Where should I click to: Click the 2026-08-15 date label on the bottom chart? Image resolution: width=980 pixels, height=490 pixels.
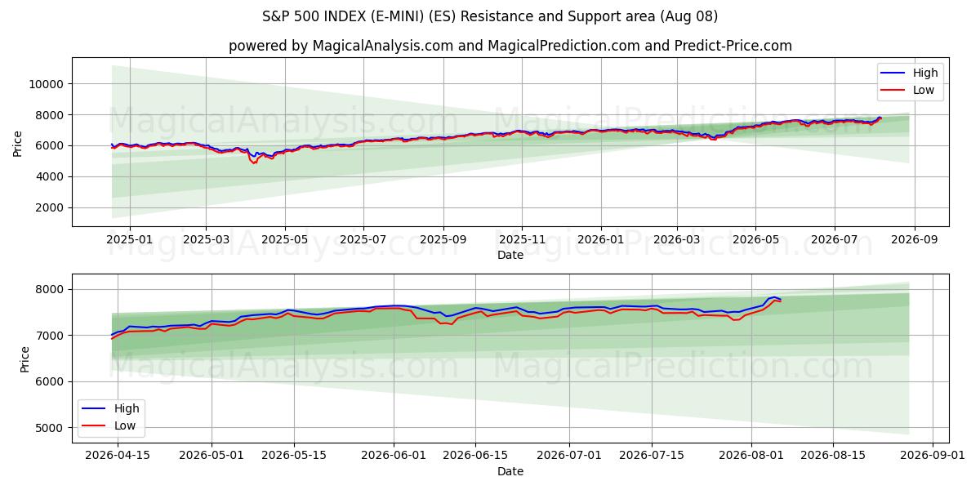pos(833,456)
